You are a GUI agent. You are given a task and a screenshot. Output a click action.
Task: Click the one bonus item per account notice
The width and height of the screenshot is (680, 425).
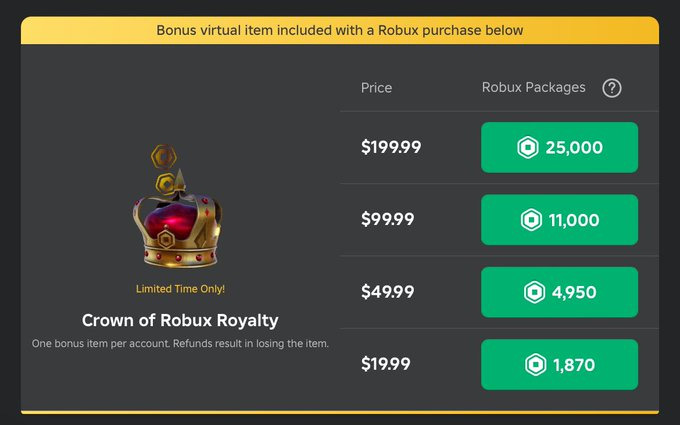[x=180, y=344]
